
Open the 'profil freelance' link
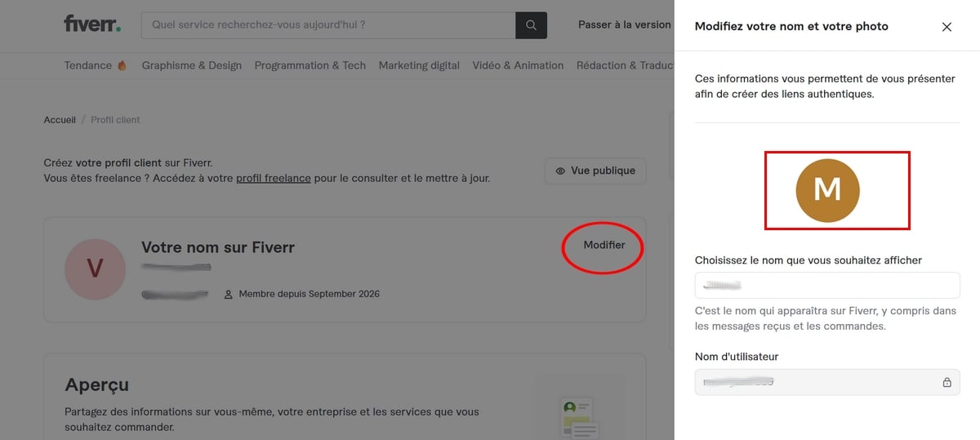click(x=274, y=178)
